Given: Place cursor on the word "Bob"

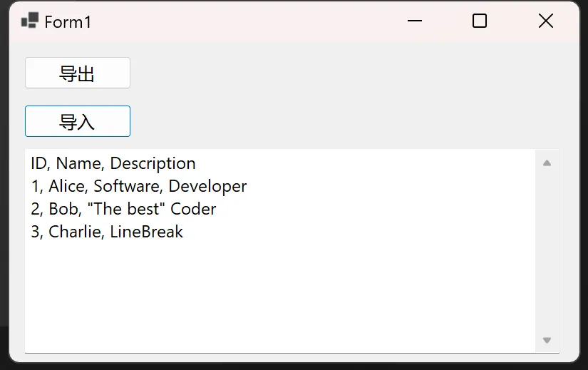Looking at the screenshot, I should [x=61, y=210].
